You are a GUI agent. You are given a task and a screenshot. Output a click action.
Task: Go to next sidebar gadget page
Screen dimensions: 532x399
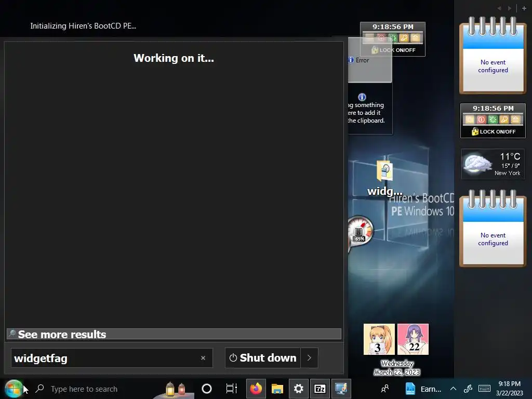[x=509, y=8]
